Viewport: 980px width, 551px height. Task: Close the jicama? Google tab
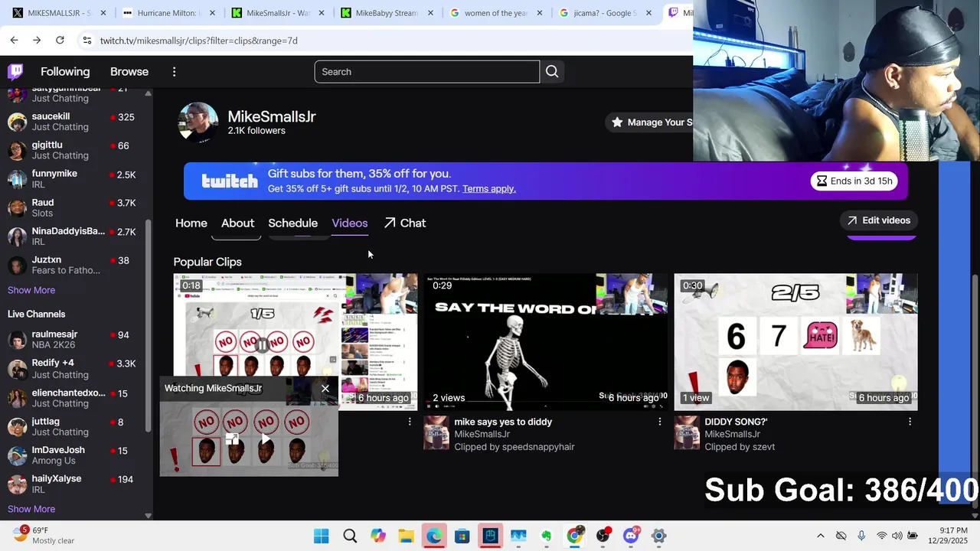tap(648, 13)
